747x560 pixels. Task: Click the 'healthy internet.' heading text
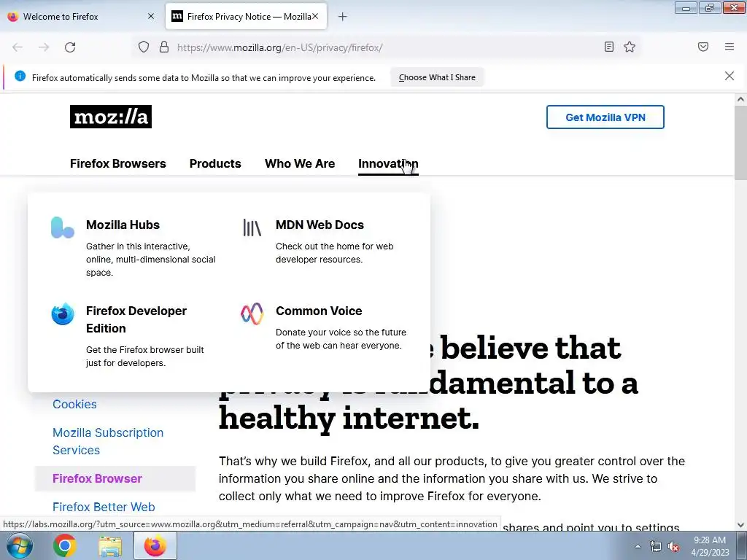[x=349, y=419]
